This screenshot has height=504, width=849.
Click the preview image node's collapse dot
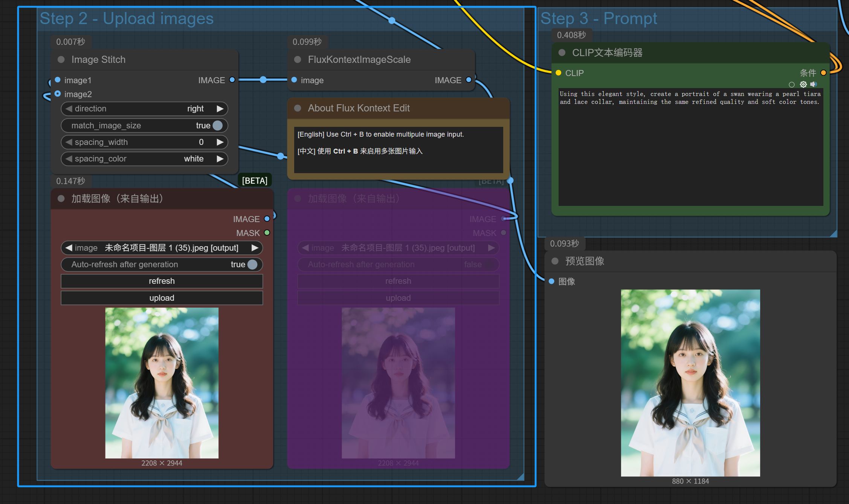pyautogui.click(x=555, y=261)
